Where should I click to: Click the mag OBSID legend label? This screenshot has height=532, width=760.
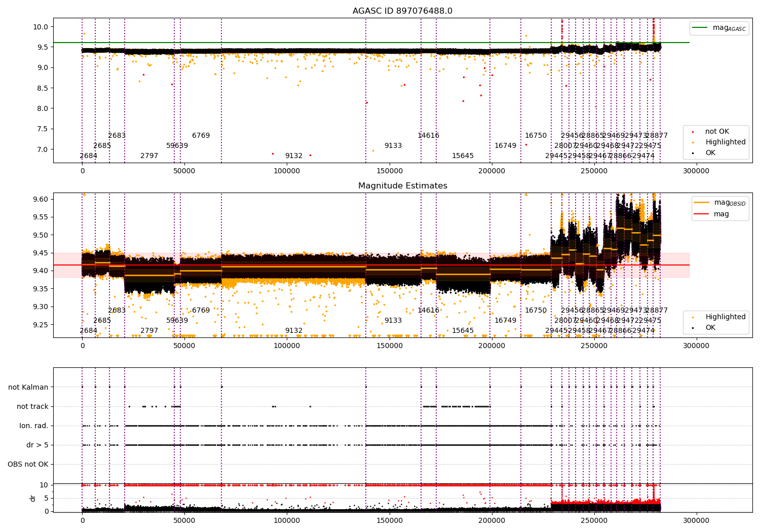click(x=730, y=203)
